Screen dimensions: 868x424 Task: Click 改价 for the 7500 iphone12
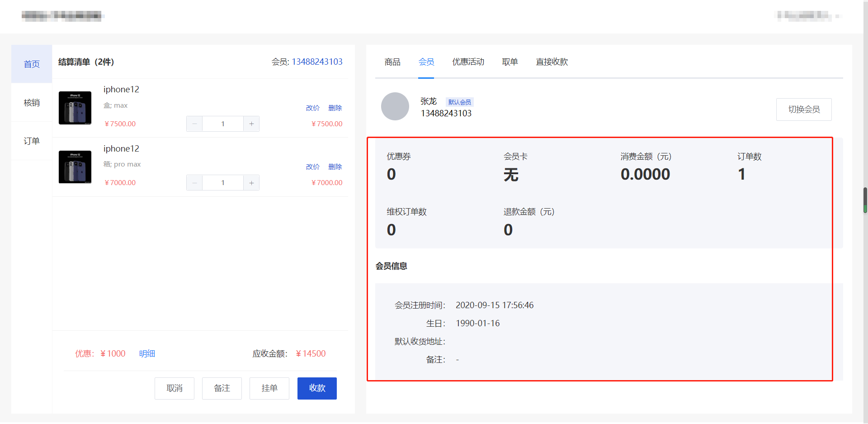[312, 108]
